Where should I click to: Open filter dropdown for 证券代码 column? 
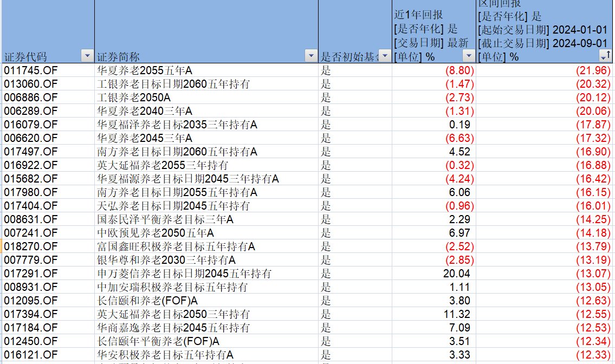pos(87,56)
